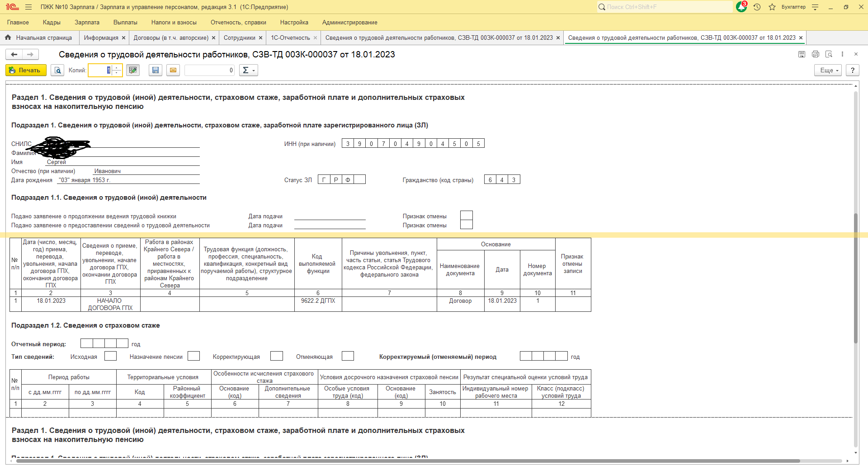This screenshot has height=470, width=868.
Task: Expand the Sigma sum dropdown
Action: [248, 70]
